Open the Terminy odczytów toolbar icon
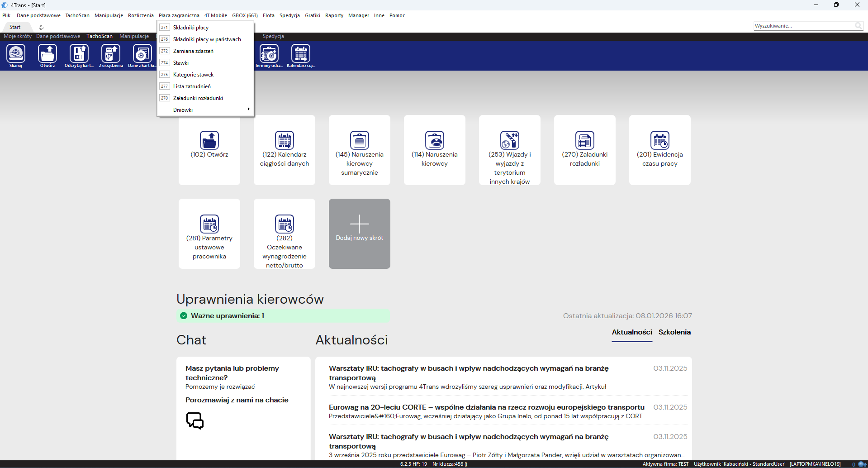 (x=269, y=56)
